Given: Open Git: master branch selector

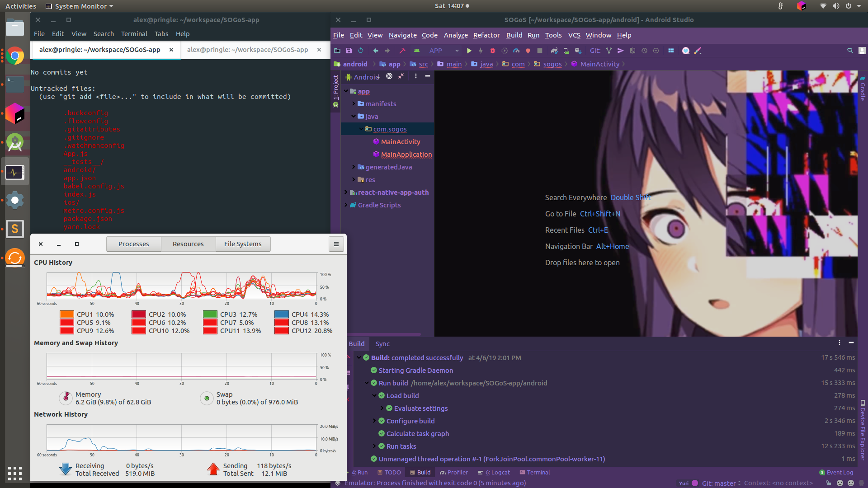Looking at the screenshot, I should pos(722,483).
